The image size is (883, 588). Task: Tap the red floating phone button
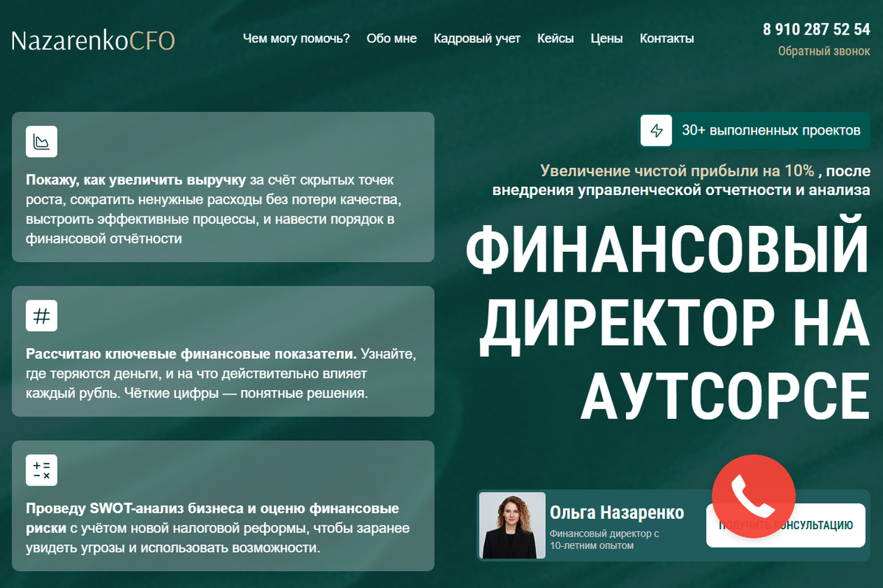tap(753, 497)
